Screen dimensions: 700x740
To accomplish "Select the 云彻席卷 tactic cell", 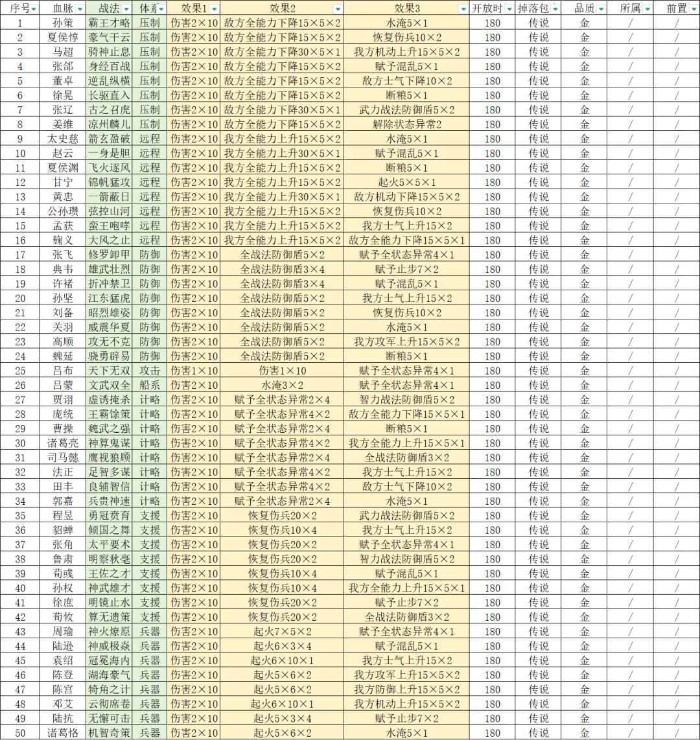I will click(x=109, y=703).
